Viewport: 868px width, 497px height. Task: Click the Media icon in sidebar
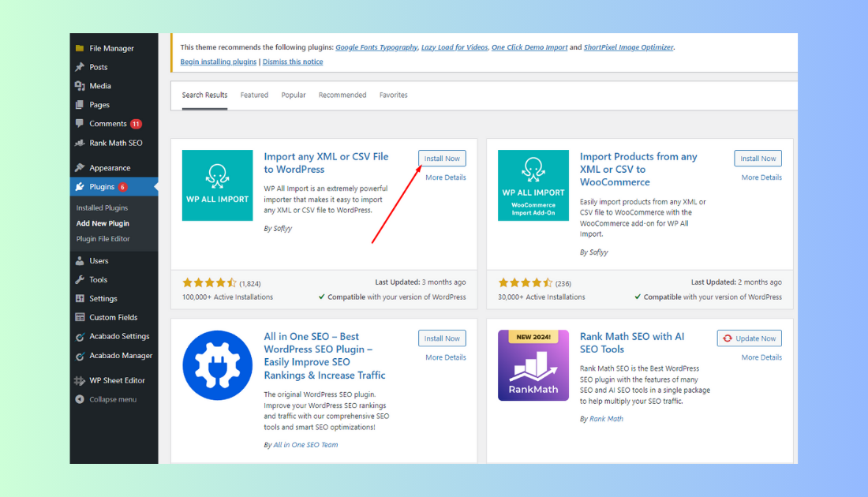click(x=80, y=86)
